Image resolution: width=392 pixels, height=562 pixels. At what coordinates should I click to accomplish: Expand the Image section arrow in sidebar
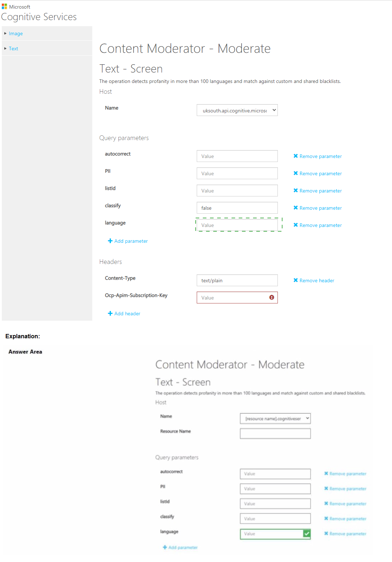5,33
